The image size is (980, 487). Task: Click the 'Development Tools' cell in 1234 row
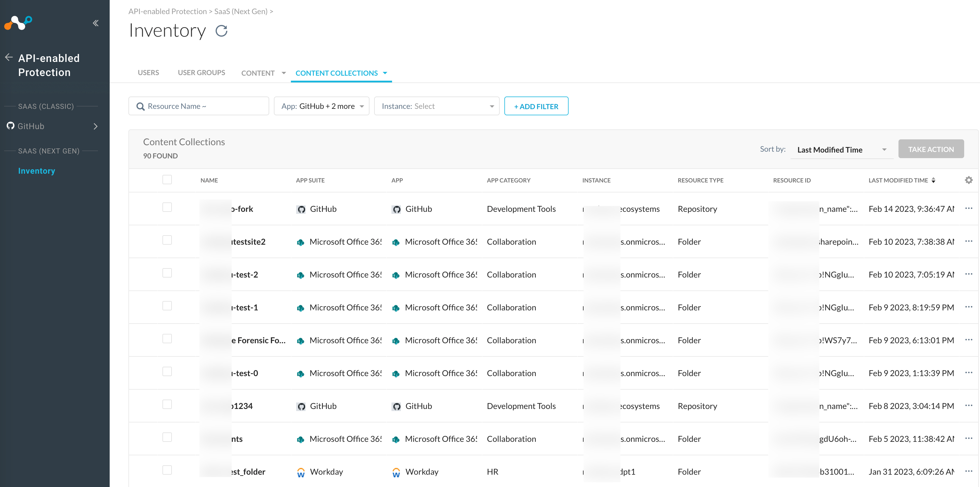(521, 406)
